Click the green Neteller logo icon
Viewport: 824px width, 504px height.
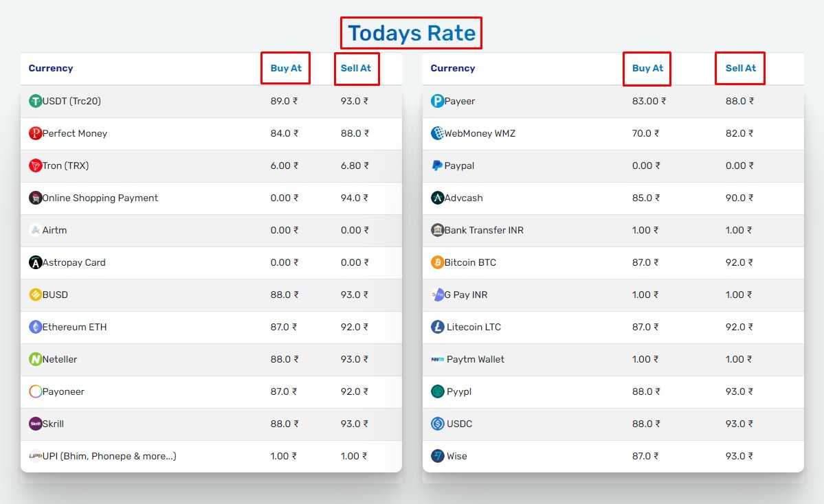35,359
